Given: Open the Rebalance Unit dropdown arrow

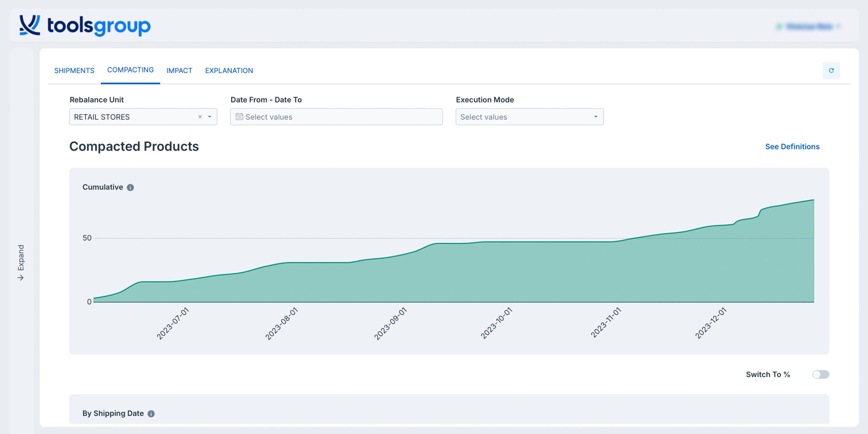Looking at the screenshot, I should [x=210, y=117].
